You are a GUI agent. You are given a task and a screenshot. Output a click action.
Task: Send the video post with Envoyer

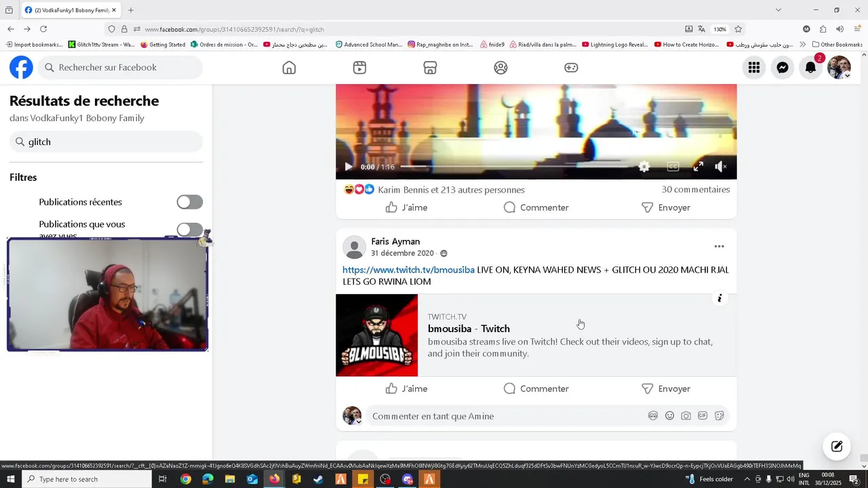click(666, 207)
